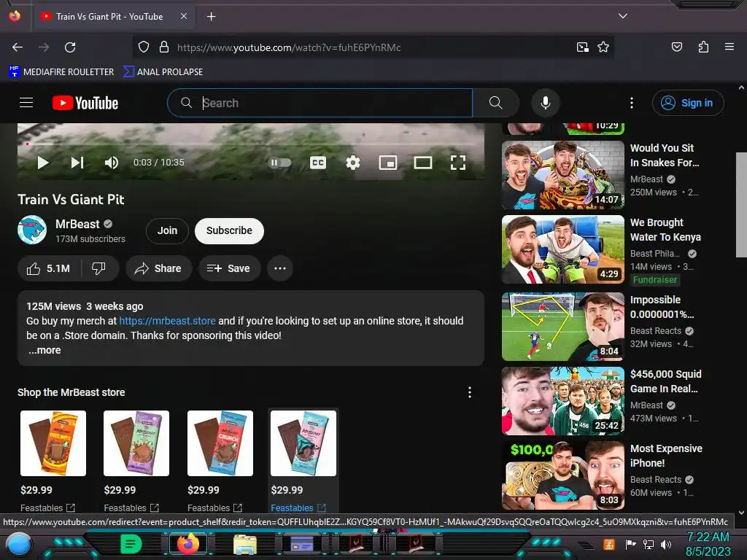
Task: Open YouTube hamburger guide menu
Action: [x=26, y=103]
